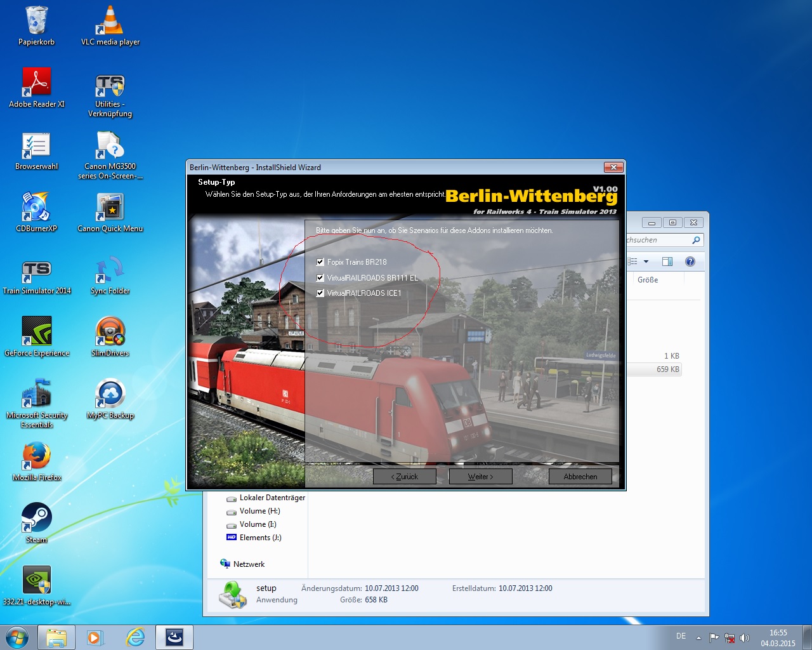Screen dimensions: 812x650
Task: Open Windows Media Player from the taskbar
Action: (x=95, y=637)
